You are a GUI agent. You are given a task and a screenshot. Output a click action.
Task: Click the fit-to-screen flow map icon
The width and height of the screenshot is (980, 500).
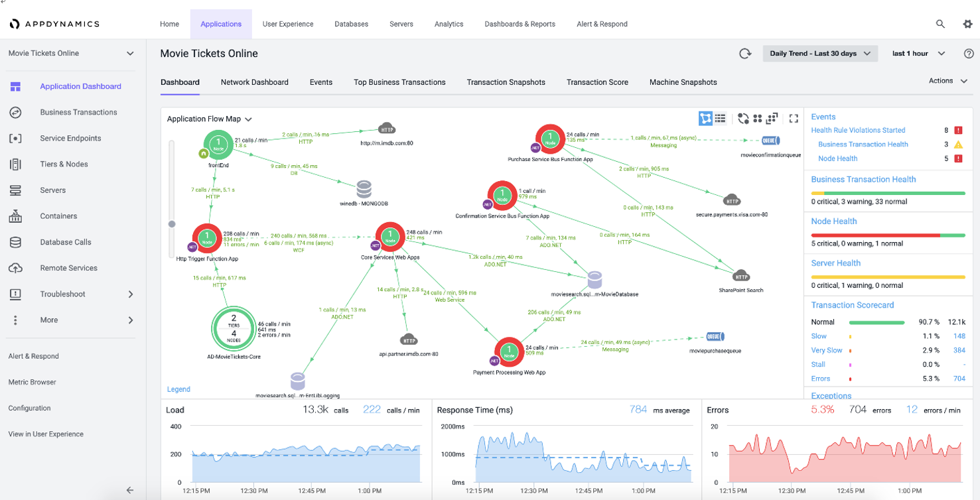click(772, 119)
